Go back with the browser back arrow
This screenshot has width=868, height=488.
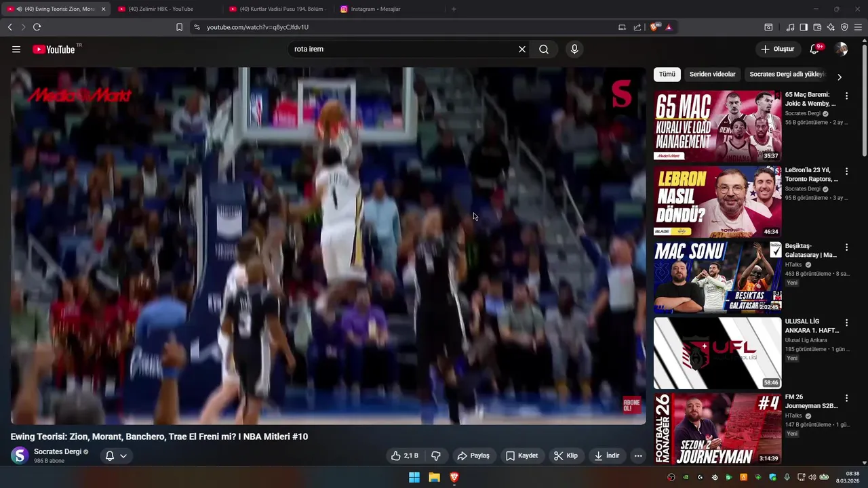point(10,27)
